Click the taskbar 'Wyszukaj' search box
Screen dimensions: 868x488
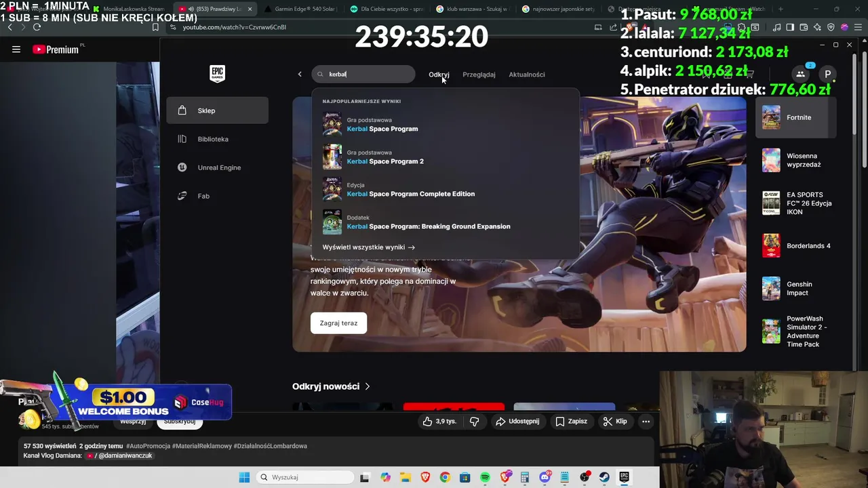(305, 477)
